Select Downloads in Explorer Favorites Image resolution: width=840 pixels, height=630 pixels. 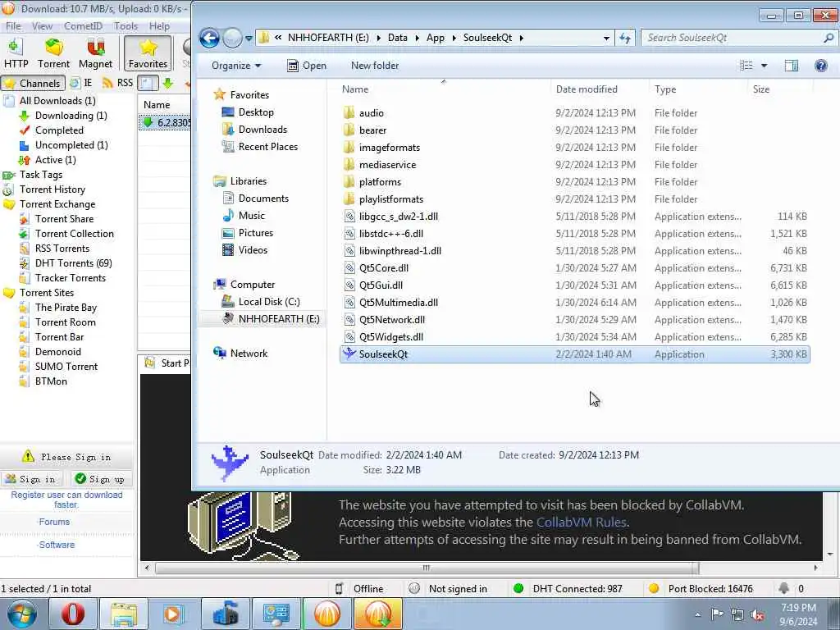coord(262,130)
